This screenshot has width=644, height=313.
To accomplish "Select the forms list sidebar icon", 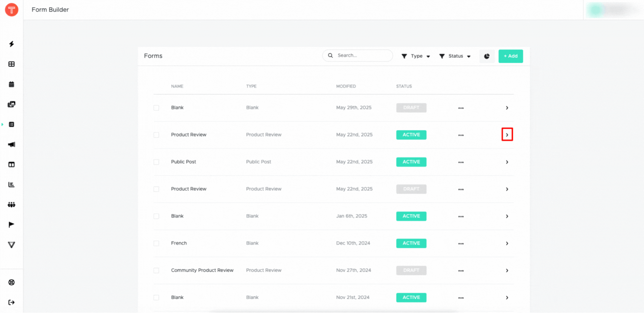I will point(11,125).
